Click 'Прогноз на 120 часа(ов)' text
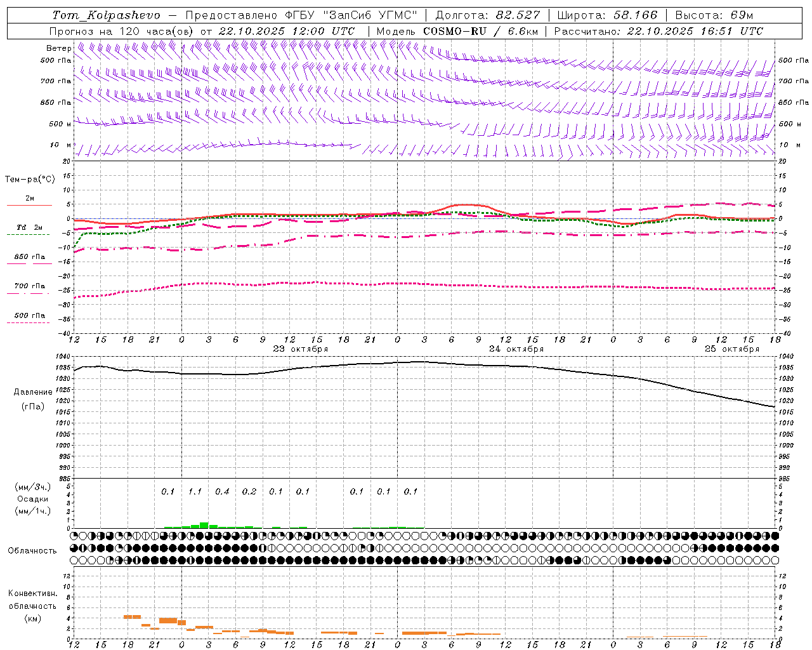This screenshot has height=650, width=812. (122, 31)
